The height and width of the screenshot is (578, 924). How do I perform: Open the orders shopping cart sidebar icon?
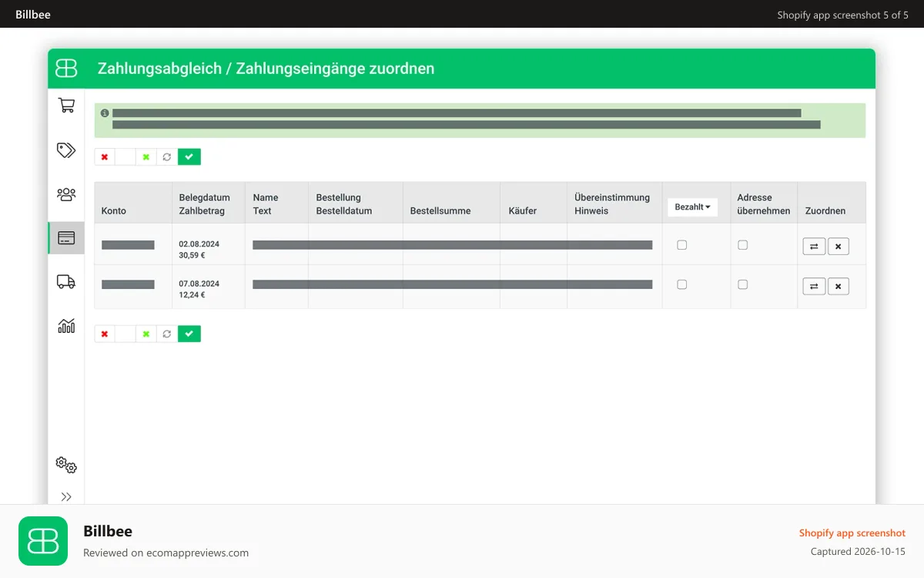coord(66,106)
